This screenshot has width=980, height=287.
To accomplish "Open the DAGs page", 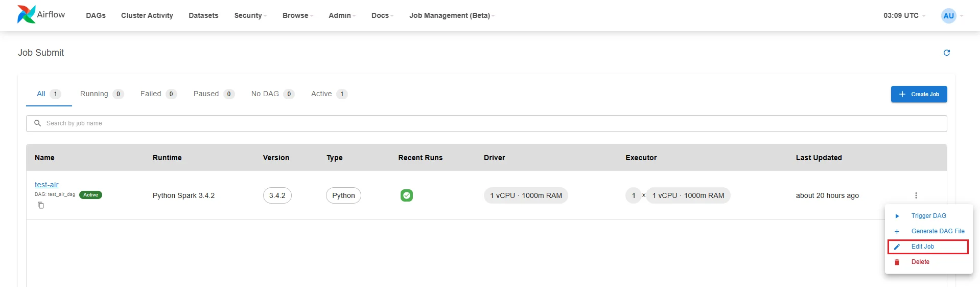I will [96, 15].
